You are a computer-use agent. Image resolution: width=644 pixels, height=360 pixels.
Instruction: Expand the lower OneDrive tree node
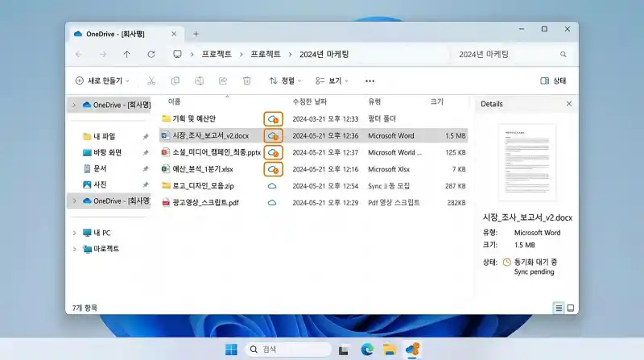74,201
